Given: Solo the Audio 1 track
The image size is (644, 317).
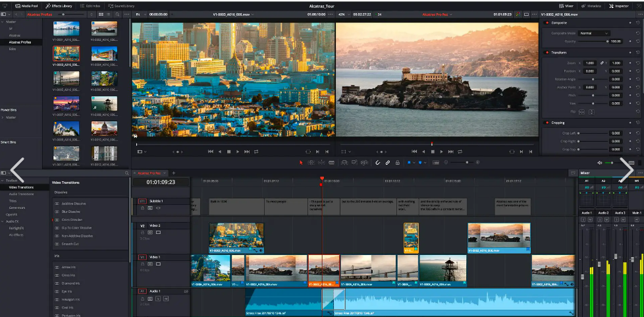Looking at the screenshot, I should pos(158,299).
